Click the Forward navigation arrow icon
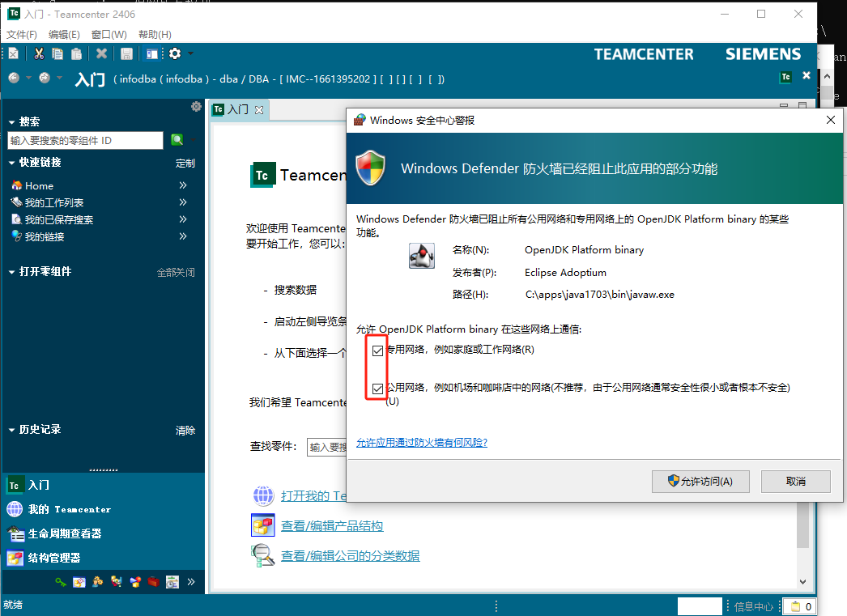This screenshot has height=616, width=847. [x=45, y=79]
